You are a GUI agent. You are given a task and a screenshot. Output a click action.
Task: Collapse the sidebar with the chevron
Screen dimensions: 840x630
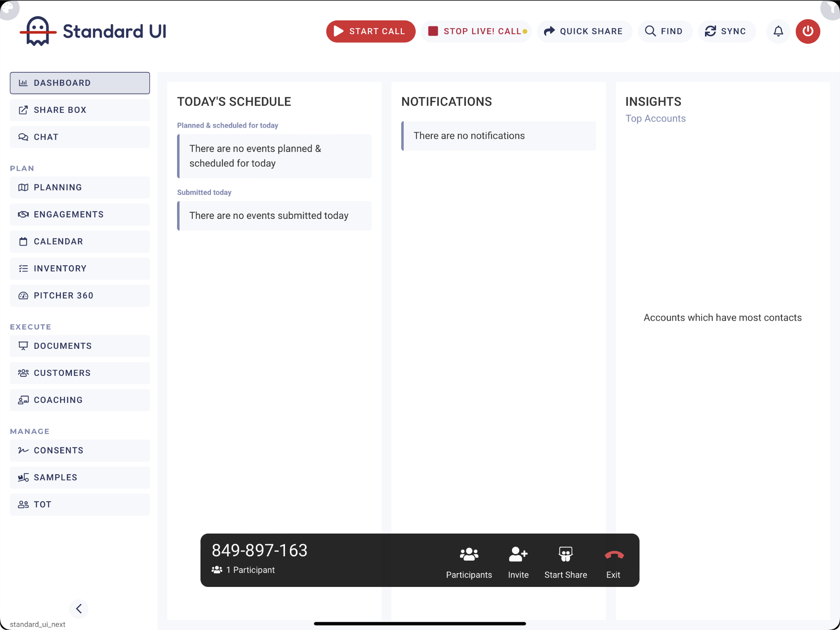click(79, 608)
